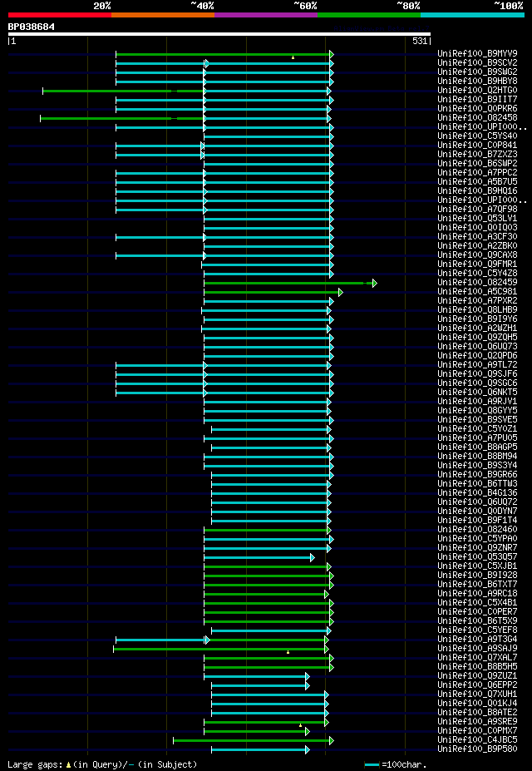Click the UniRef100_Q6UQ73 label

(x=477, y=347)
